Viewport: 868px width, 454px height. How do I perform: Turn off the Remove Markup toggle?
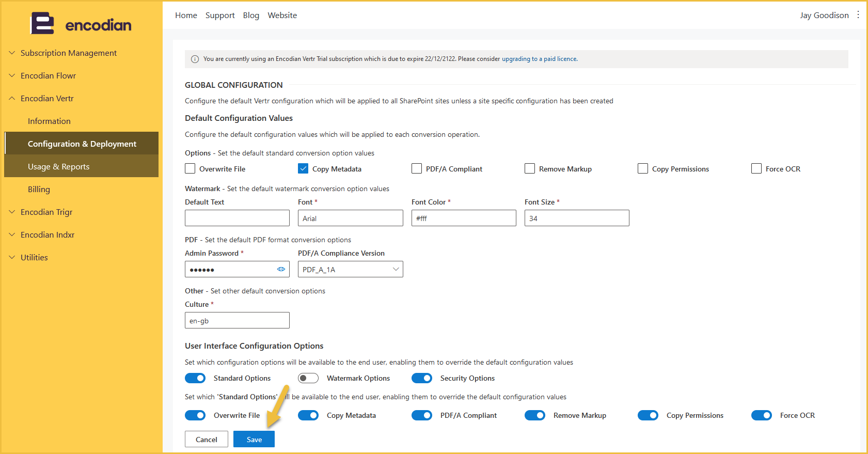pyautogui.click(x=535, y=415)
